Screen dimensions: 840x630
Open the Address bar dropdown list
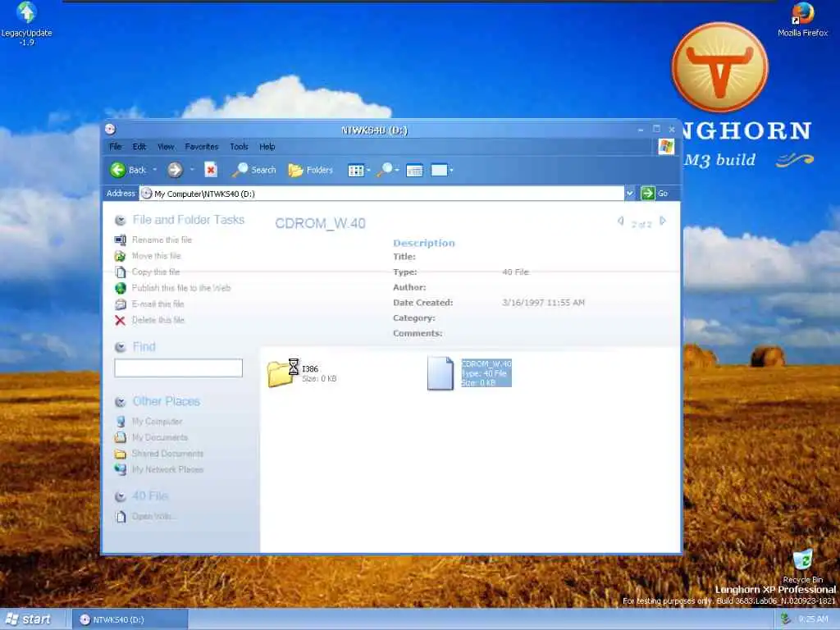(630, 194)
